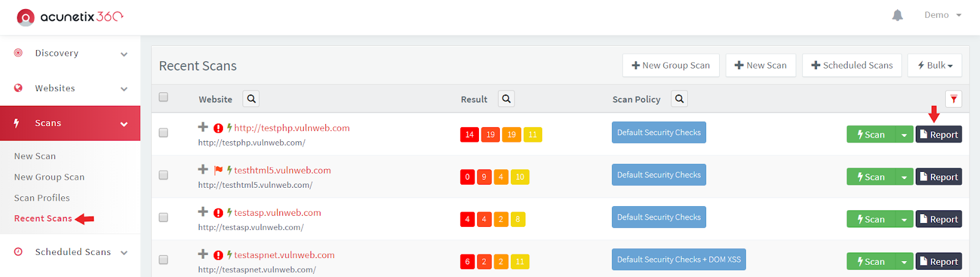Viewport: 980px width, 277px height.
Task: Start Scan for testasp.vulnweb.com
Action: (871, 219)
